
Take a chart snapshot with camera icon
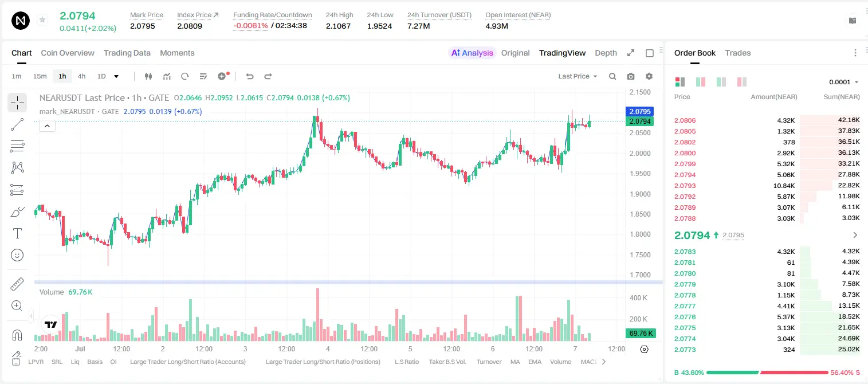(x=631, y=76)
